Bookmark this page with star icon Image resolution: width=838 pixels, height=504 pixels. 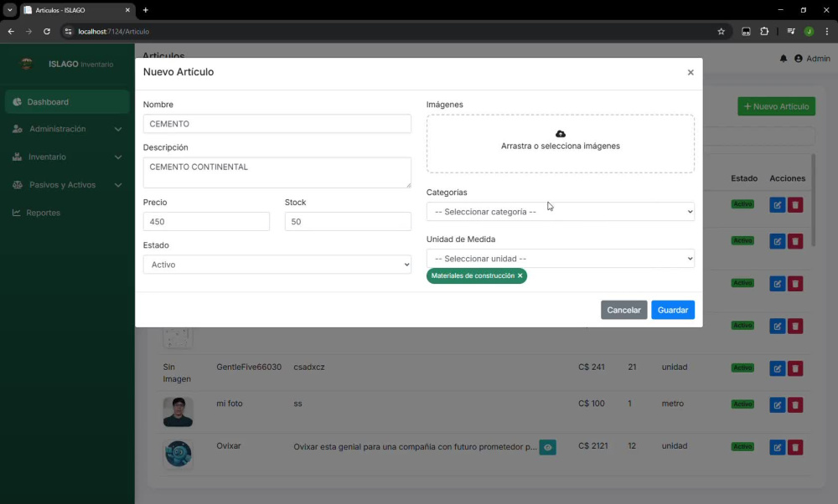[x=721, y=32]
